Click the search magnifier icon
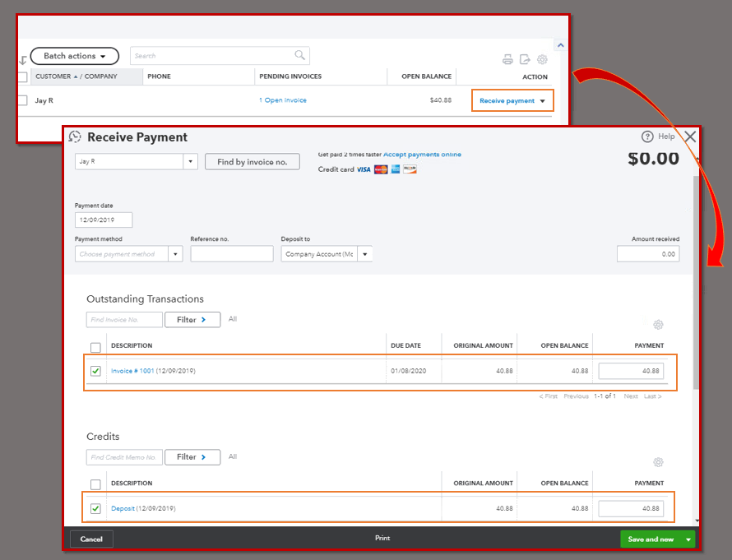732x560 pixels. pos(299,55)
